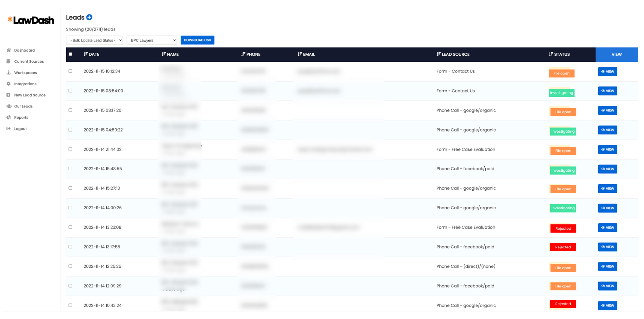
Task: Click the Integrations gear icon
Action: click(x=9, y=84)
